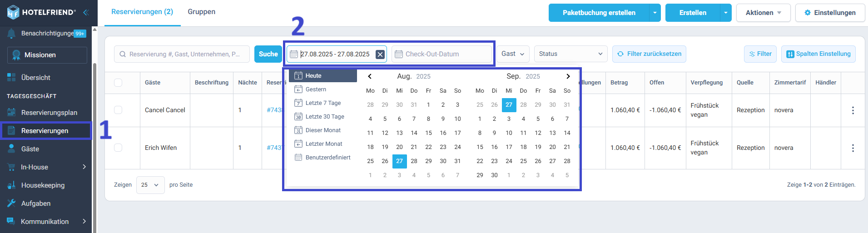Switch to the Gruppen tab
The image size is (868, 233).
[x=202, y=12]
